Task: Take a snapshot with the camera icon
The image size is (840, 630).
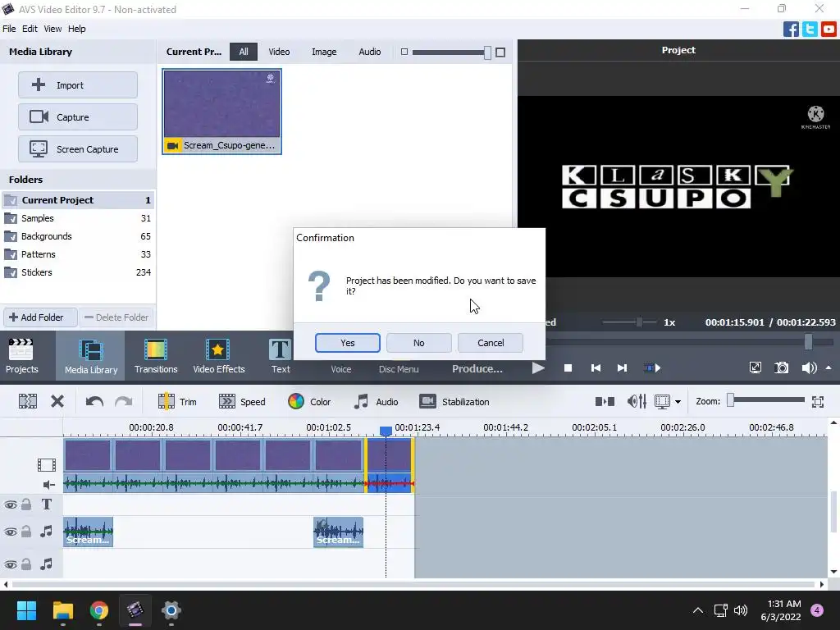Action: click(782, 367)
